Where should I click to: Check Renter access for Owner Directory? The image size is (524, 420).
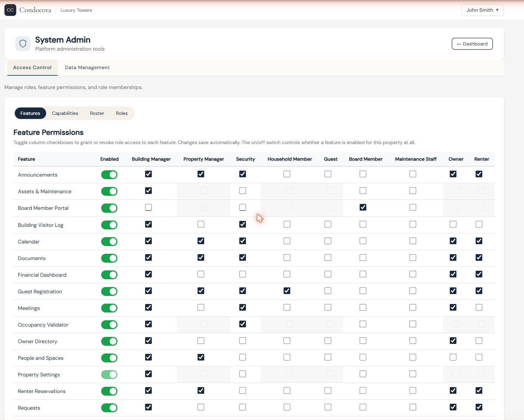(479, 341)
